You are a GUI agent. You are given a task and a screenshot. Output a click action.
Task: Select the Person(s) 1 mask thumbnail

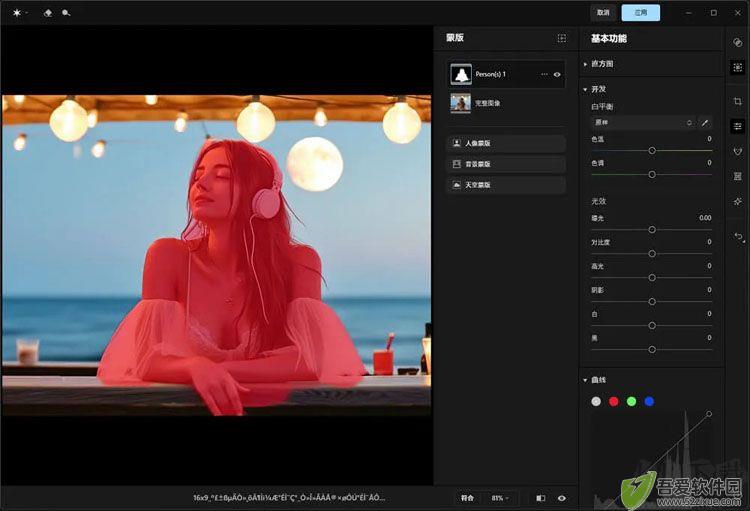[x=461, y=74]
